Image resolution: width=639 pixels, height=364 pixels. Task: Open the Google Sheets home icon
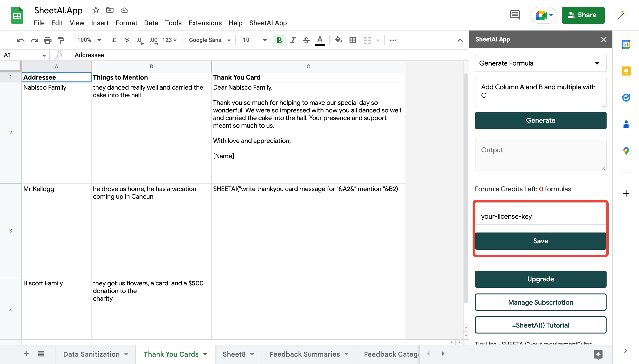pos(17,15)
